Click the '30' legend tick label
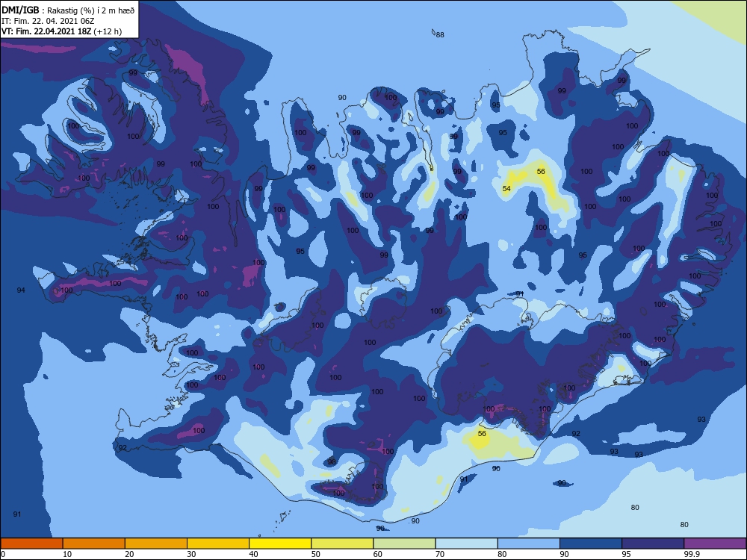The height and width of the screenshot is (560, 747). pos(191,554)
